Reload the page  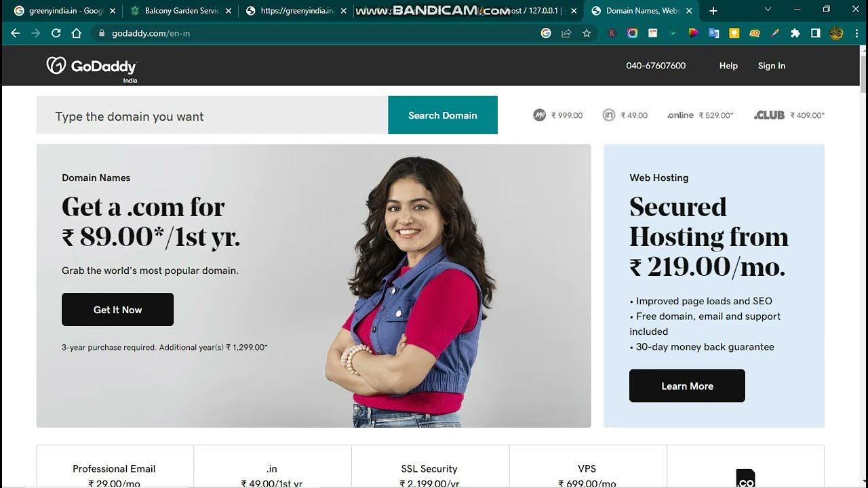click(x=56, y=33)
